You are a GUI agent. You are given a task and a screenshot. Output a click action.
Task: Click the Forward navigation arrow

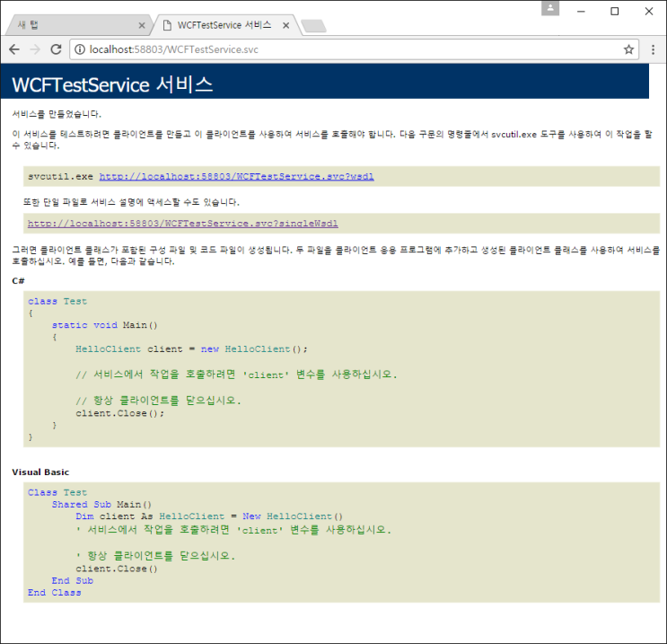(x=35, y=49)
